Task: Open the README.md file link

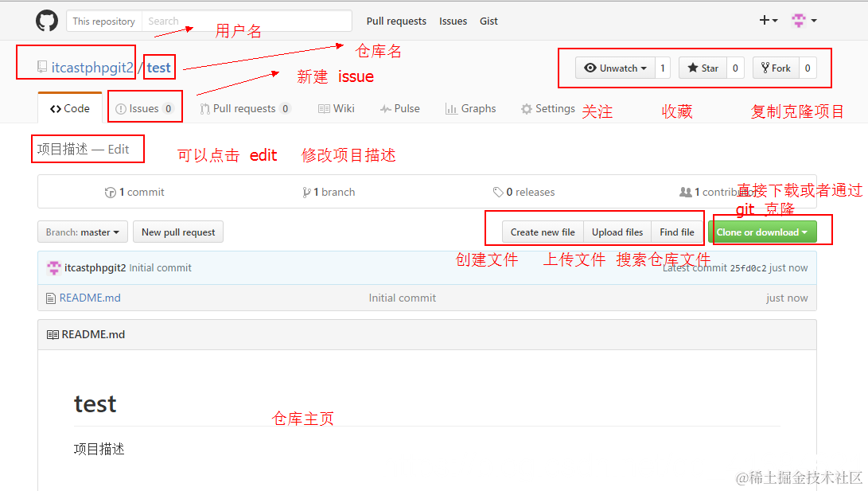Action: coord(90,298)
